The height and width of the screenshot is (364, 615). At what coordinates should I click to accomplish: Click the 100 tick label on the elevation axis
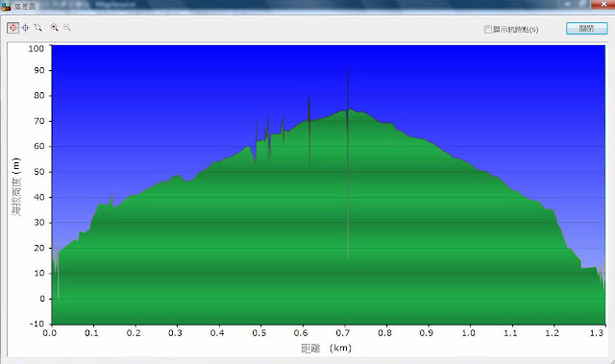37,49
